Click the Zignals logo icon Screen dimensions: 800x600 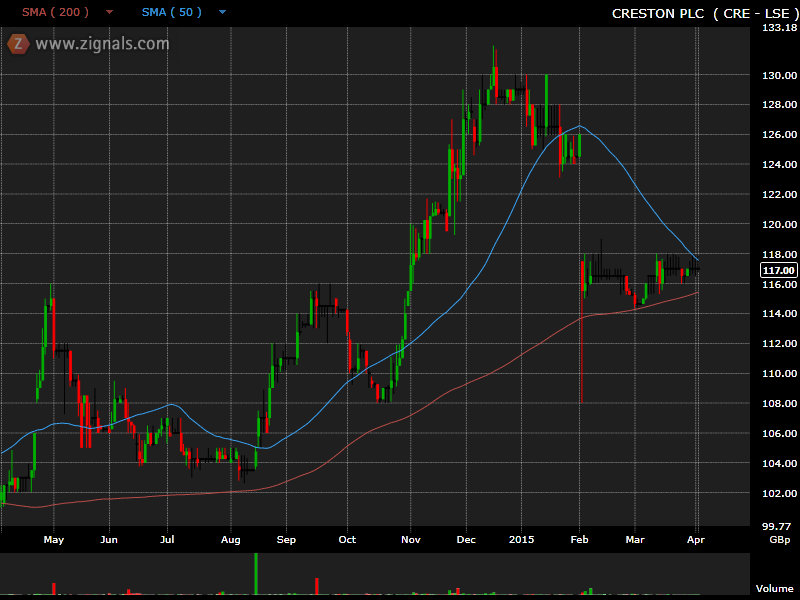[x=17, y=43]
